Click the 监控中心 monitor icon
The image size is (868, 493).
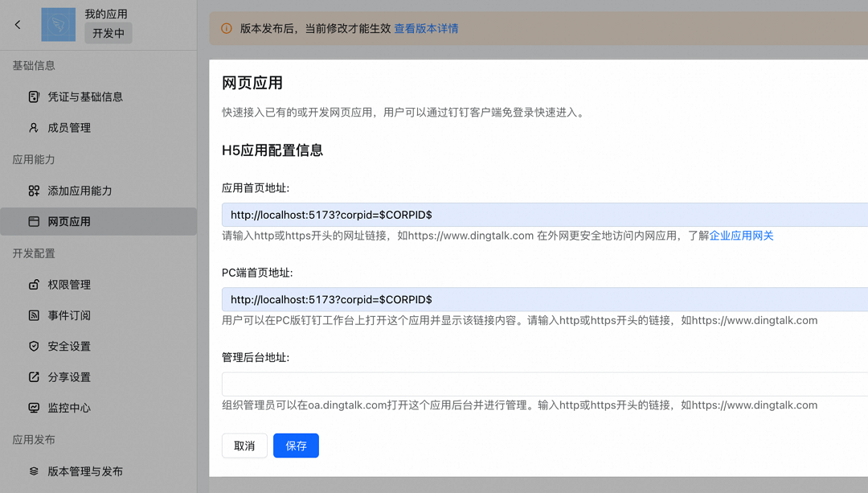[x=34, y=408]
